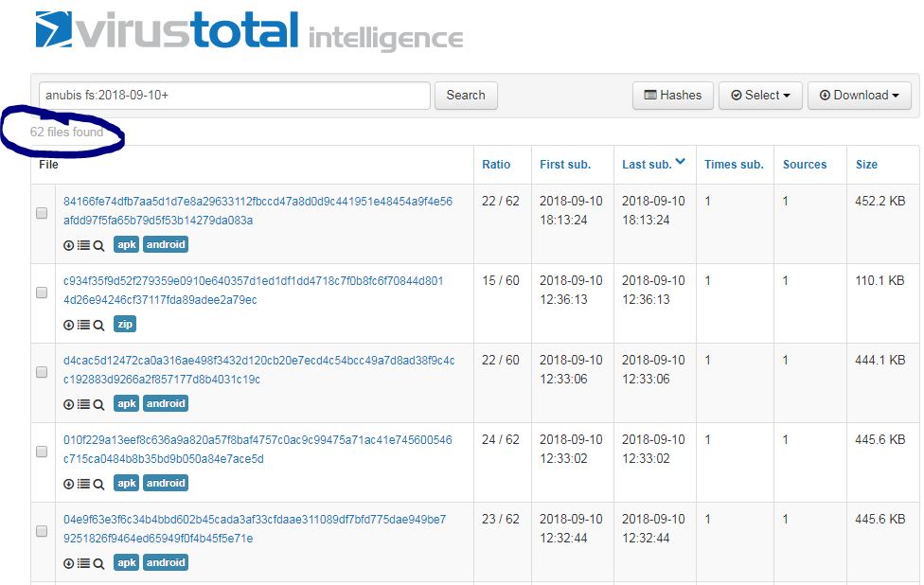Tick checkbox for file c934f35f
924x585 pixels.
pos(42,292)
